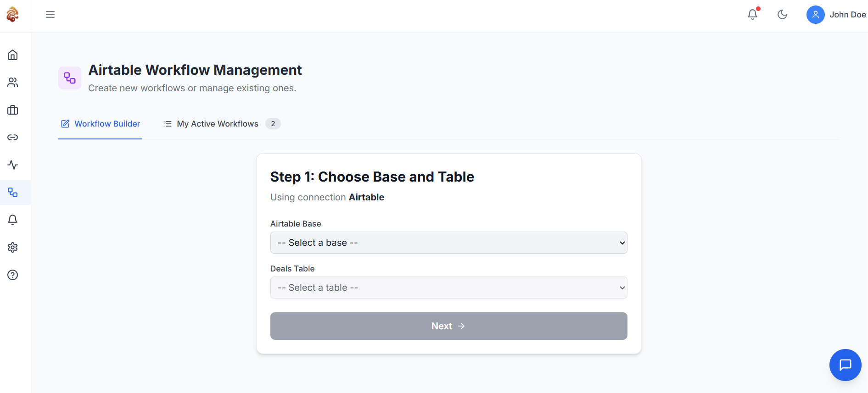Screen dimensions: 868x393
Task: Click the Next button
Action: click(x=448, y=326)
